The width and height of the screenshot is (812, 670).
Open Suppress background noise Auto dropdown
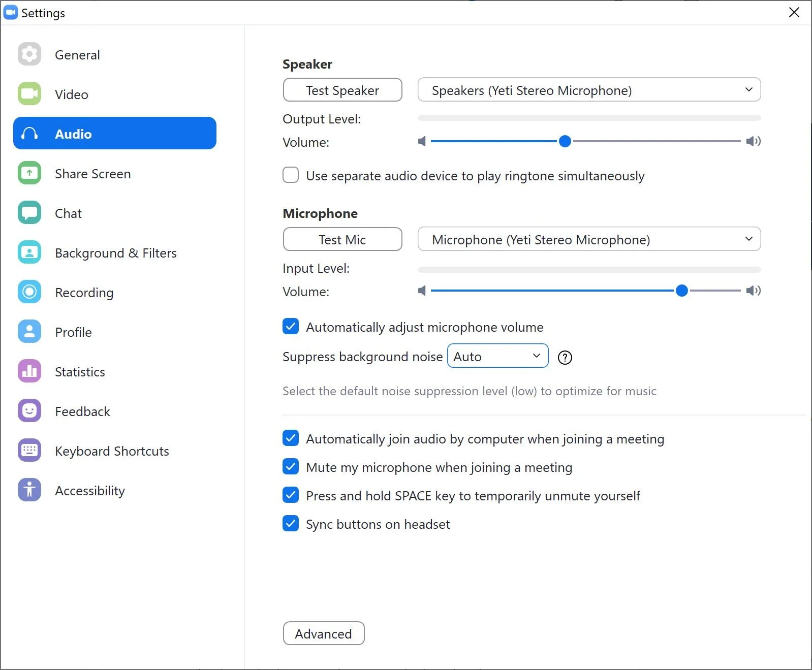click(497, 356)
